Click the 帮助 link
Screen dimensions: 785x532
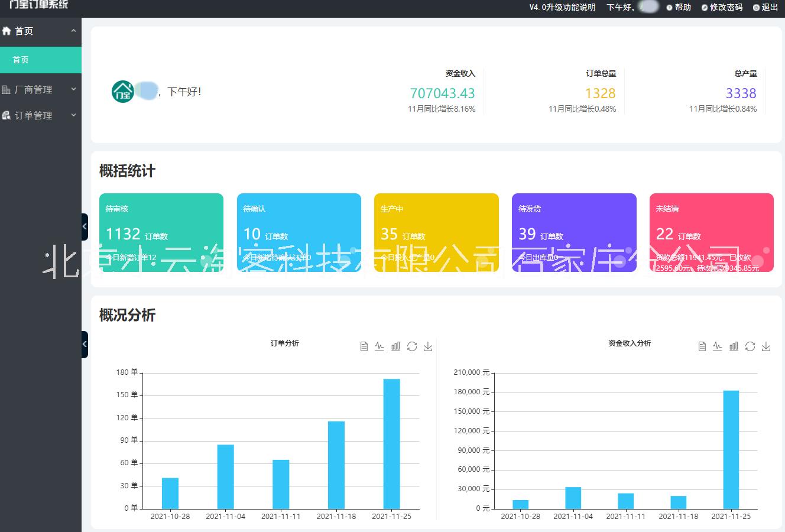[x=683, y=7]
